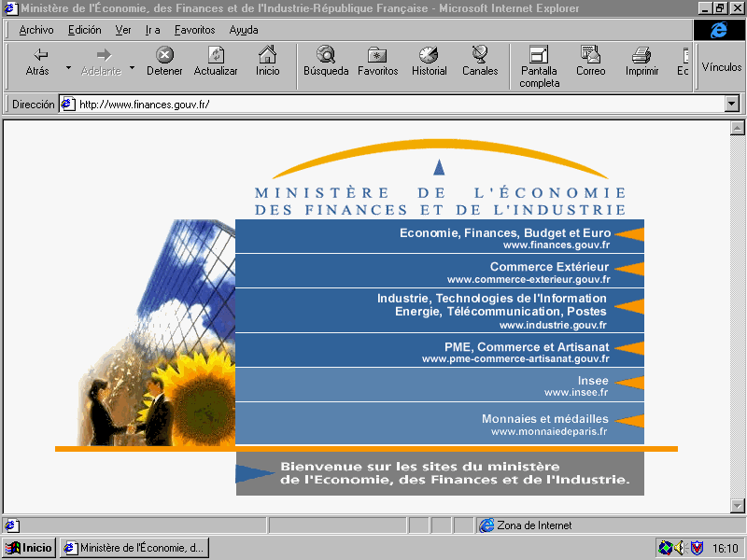Open the Correo mail button
Screen dimensions: 747x560
(x=591, y=62)
